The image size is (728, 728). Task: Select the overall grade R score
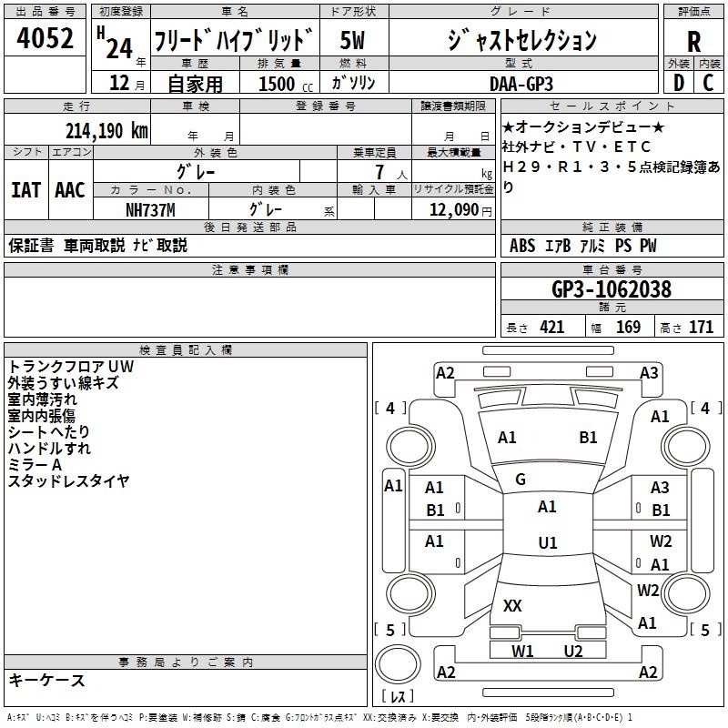pos(693,41)
